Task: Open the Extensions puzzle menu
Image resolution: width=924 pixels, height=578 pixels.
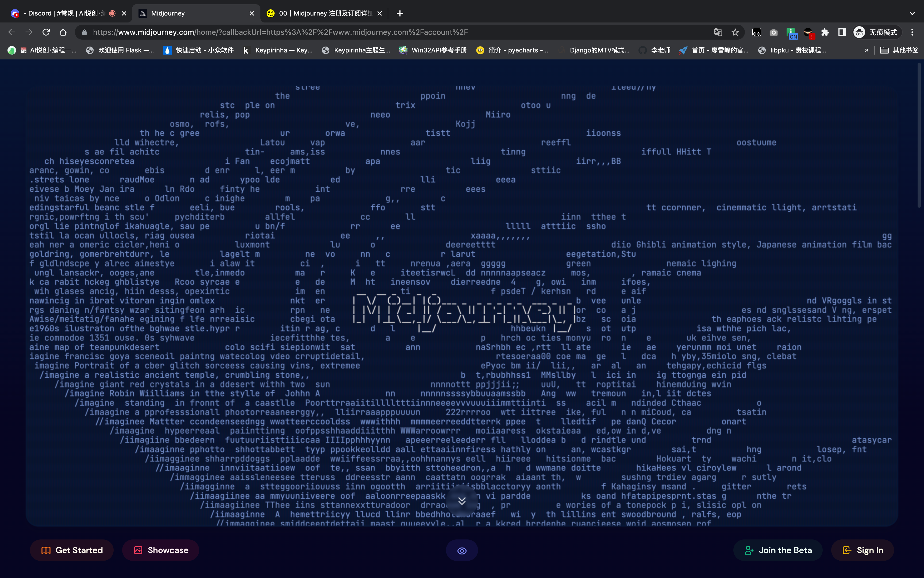Action: coord(825,32)
